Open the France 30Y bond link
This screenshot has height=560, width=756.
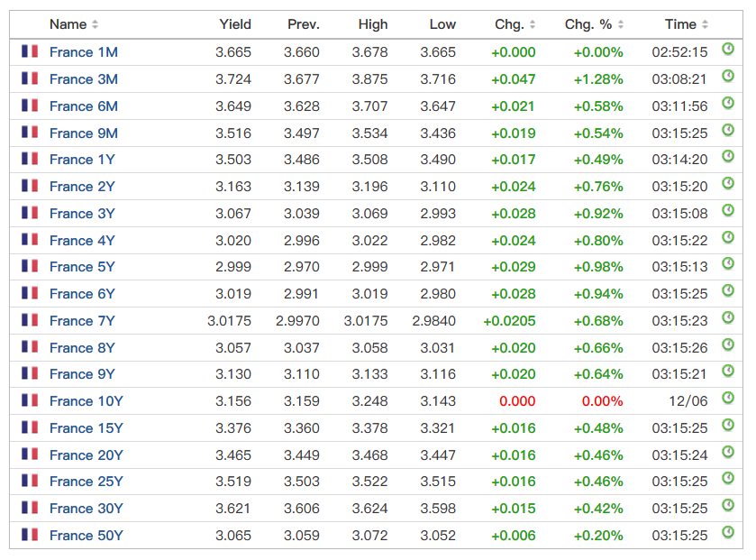87,509
